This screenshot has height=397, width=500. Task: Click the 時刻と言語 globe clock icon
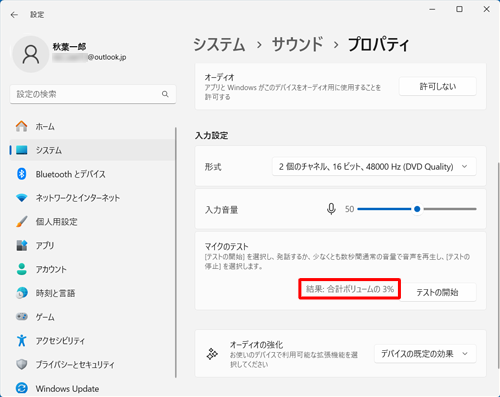[22, 293]
